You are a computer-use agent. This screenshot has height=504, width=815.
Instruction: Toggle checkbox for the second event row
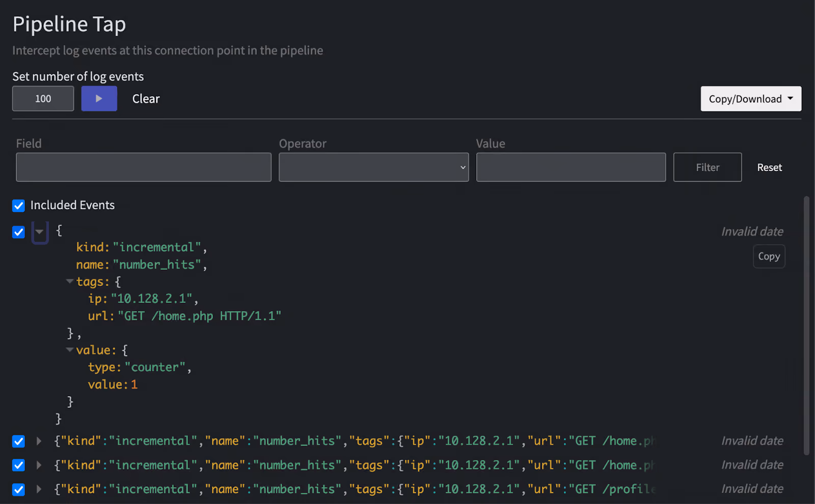pyautogui.click(x=18, y=441)
